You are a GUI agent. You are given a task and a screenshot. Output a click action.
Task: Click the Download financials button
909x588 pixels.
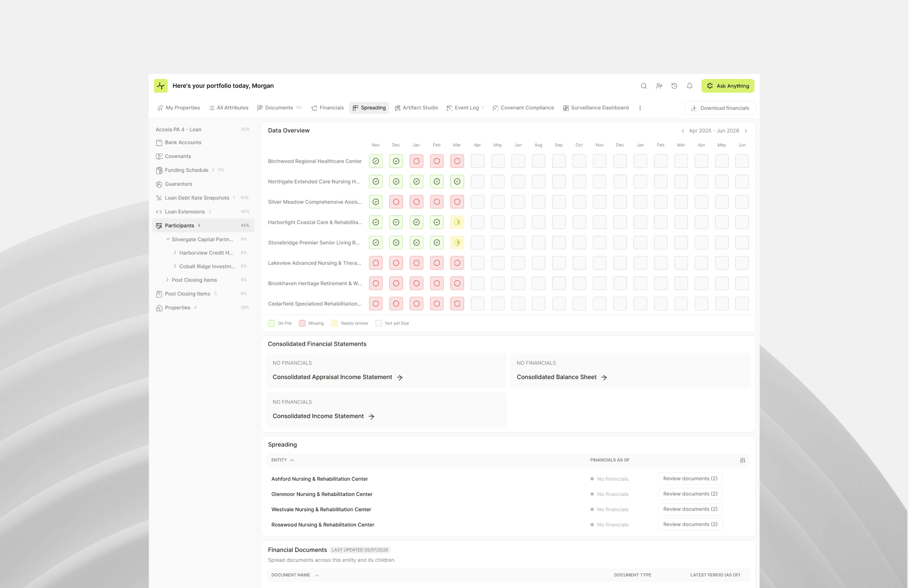pos(720,108)
